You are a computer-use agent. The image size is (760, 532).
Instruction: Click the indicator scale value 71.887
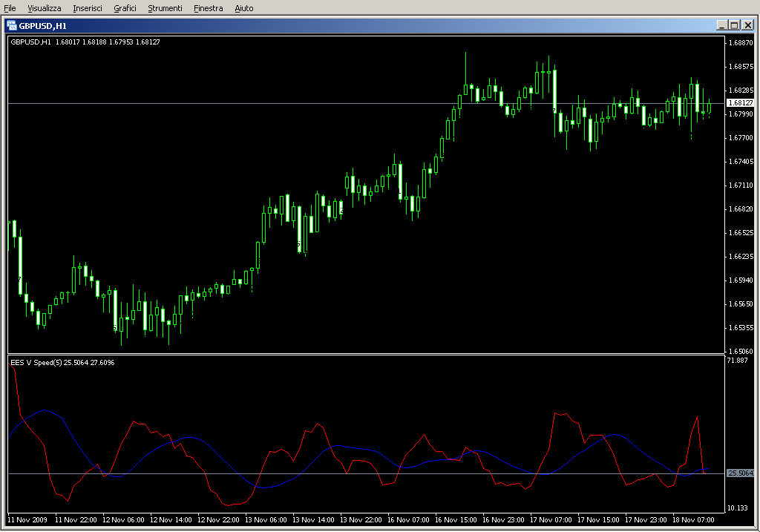click(x=737, y=361)
